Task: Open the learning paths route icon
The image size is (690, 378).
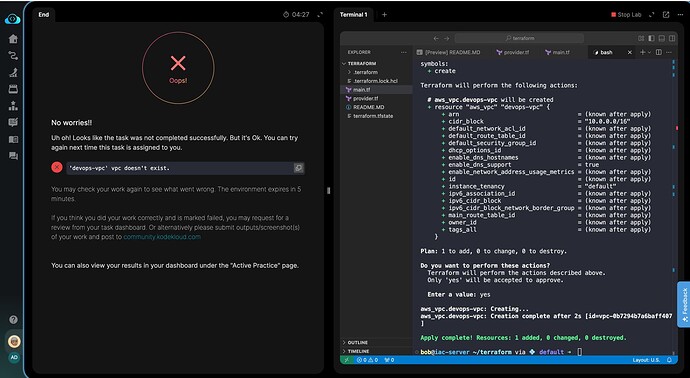Action: [x=13, y=55]
